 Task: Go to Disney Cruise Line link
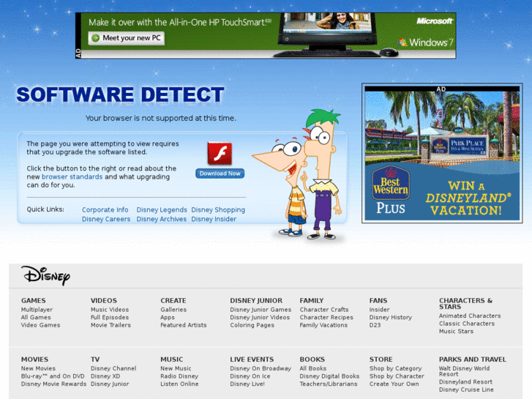(466, 389)
